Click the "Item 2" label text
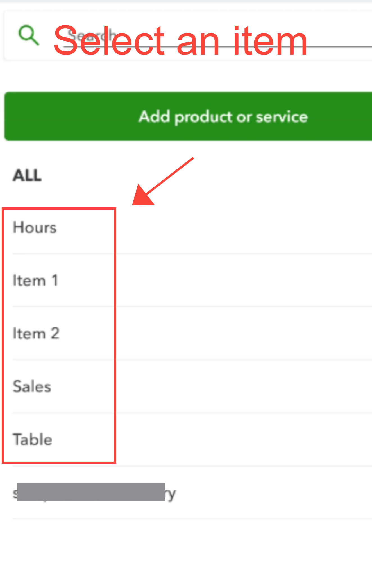Image resolution: width=372 pixels, height=588 pixels. tap(36, 333)
